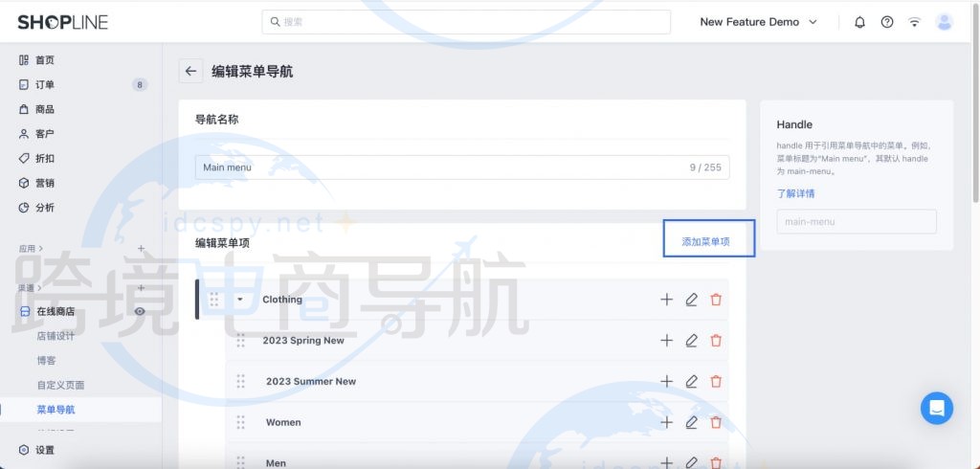Click the Clothing row drag handle

pyautogui.click(x=214, y=300)
